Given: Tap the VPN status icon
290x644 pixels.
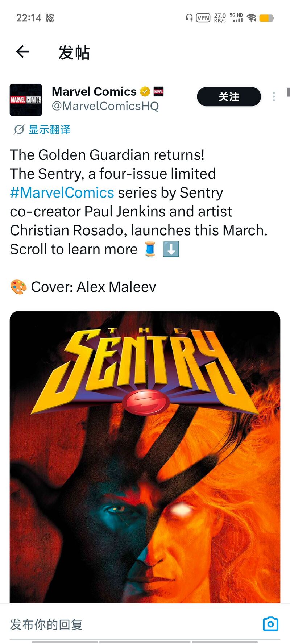Looking at the screenshot, I should click(203, 18).
